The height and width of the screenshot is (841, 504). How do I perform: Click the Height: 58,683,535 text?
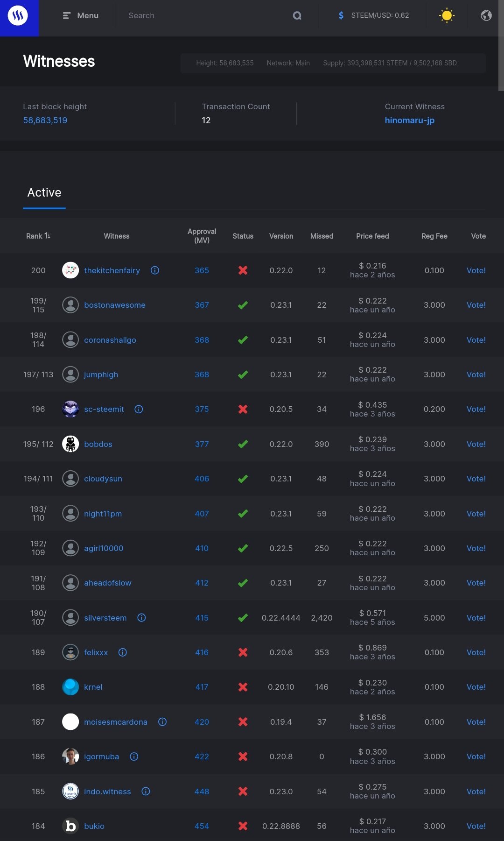(224, 63)
